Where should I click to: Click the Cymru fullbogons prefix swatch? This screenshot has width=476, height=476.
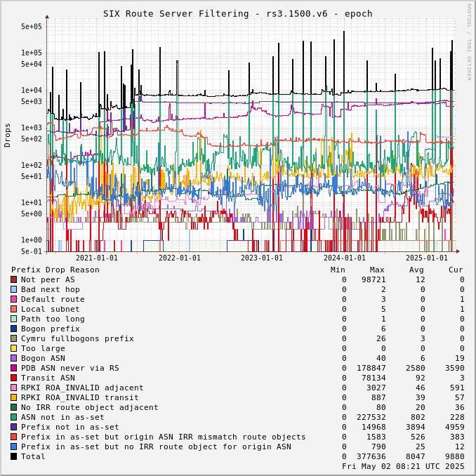13,338
